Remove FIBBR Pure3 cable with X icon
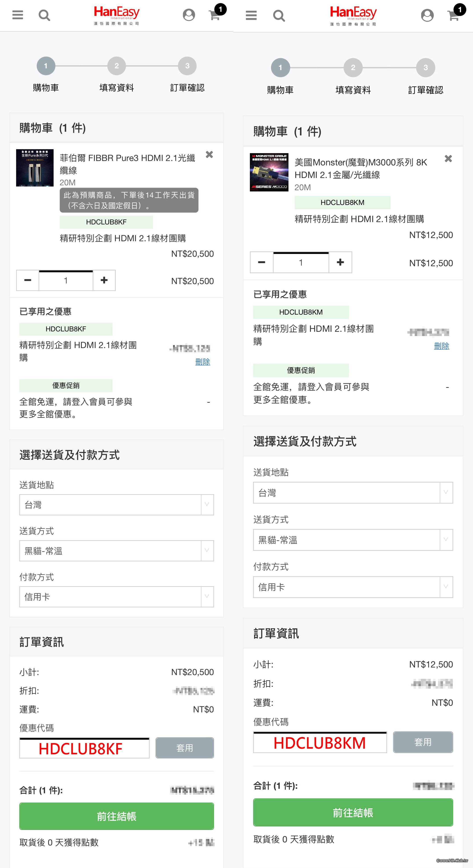Image resolution: width=473 pixels, height=868 pixels. click(x=209, y=155)
